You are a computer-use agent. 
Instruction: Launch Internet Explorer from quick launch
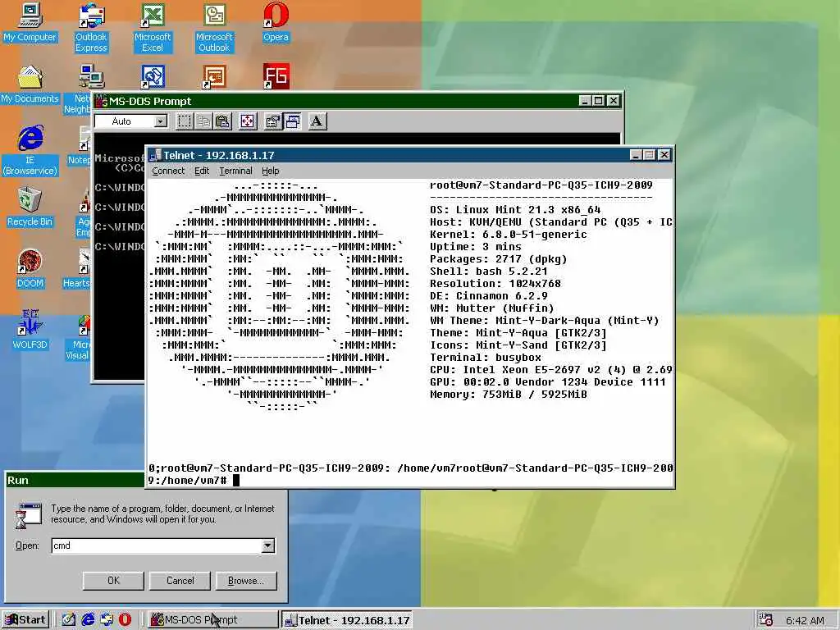pyautogui.click(x=88, y=620)
